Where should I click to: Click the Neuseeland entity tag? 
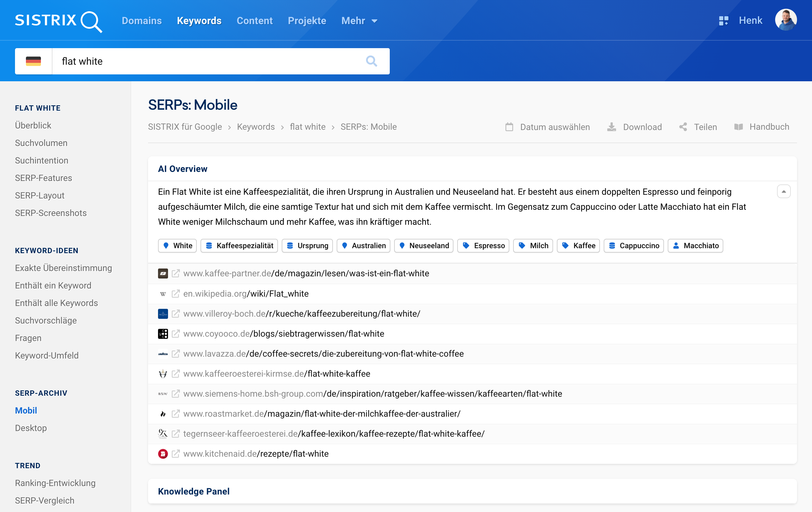point(424,246)
